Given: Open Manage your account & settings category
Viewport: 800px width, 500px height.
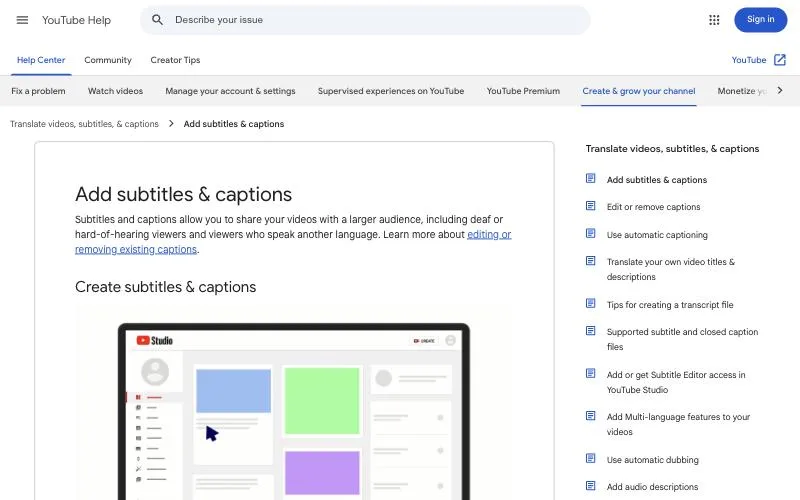Looking at the screenshot, I should (x=230, y=91).
